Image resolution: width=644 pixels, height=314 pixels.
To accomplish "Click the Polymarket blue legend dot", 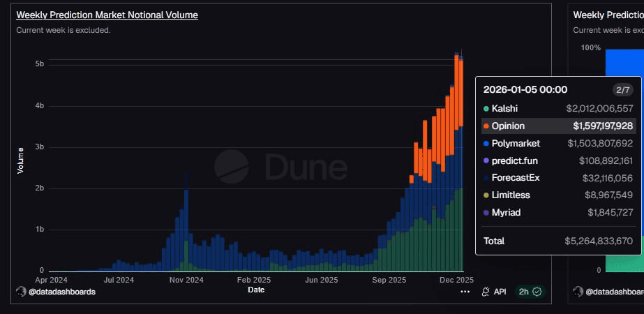I will coord(486,143).
